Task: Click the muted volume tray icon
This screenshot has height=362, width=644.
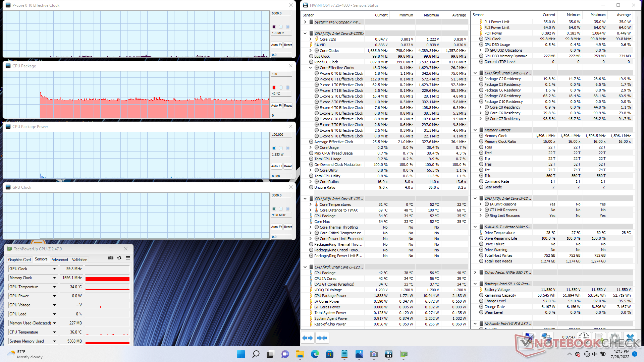Action: pyautogui.click(x=595, y=354)
